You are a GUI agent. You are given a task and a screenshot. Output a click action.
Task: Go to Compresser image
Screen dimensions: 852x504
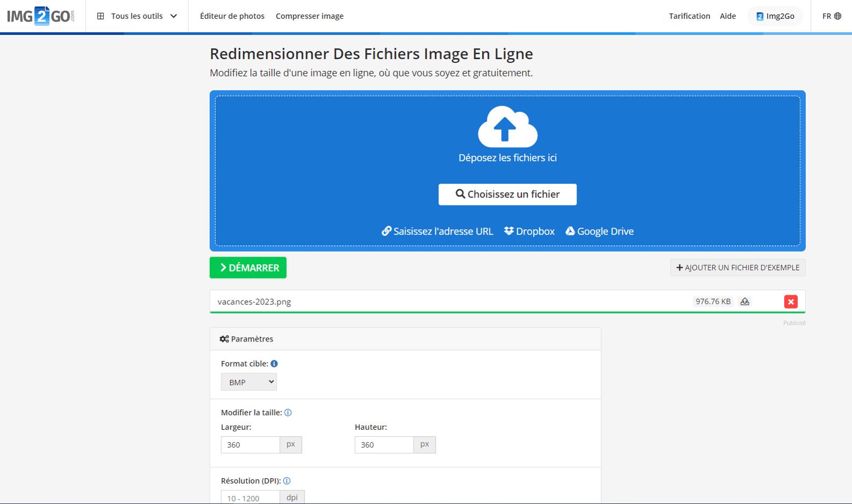310,16
